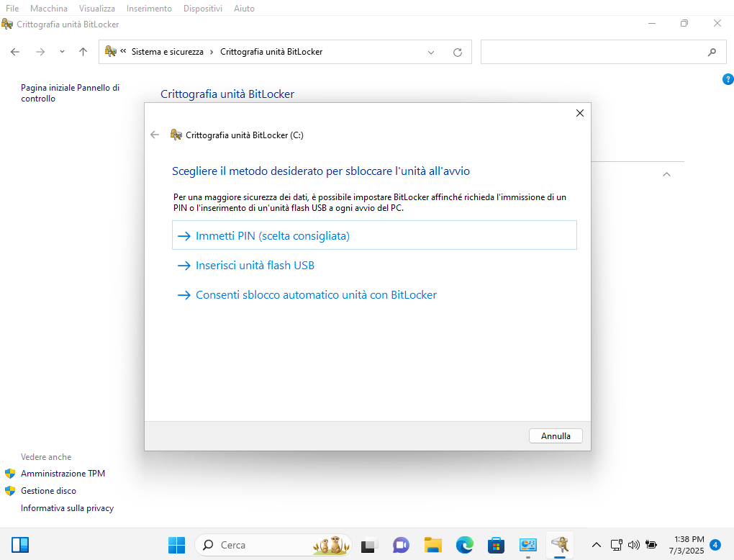Click the search magnifier icon
This screenshot has width=734, height=560.
point(712,53)
